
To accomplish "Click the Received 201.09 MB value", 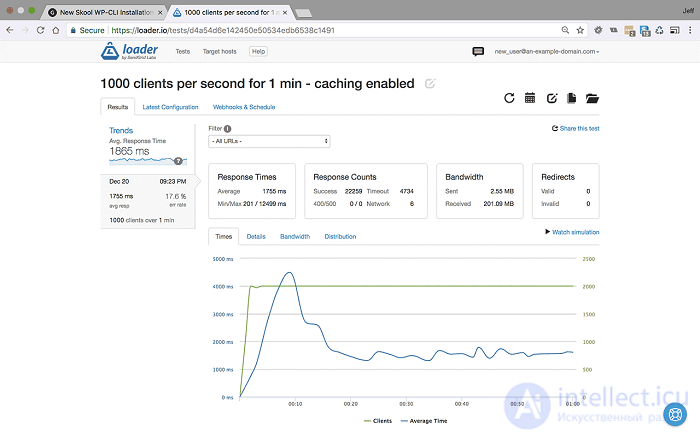I will pos(499,204).
